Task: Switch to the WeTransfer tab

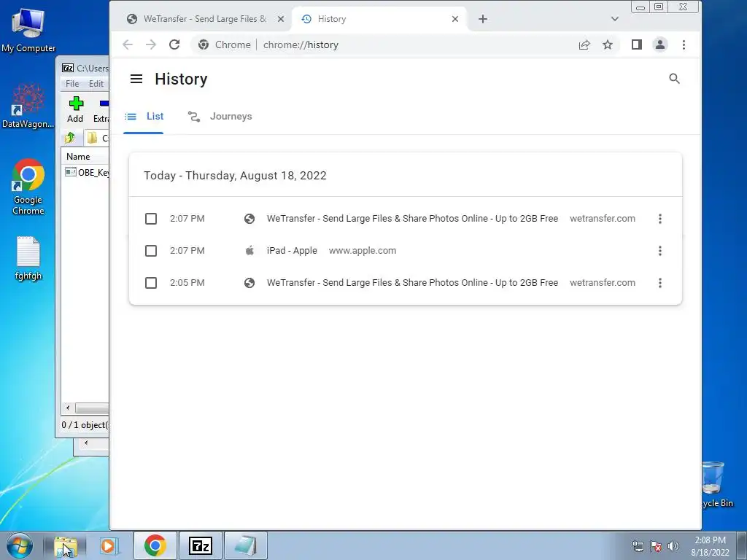Action: pos(204,19)
